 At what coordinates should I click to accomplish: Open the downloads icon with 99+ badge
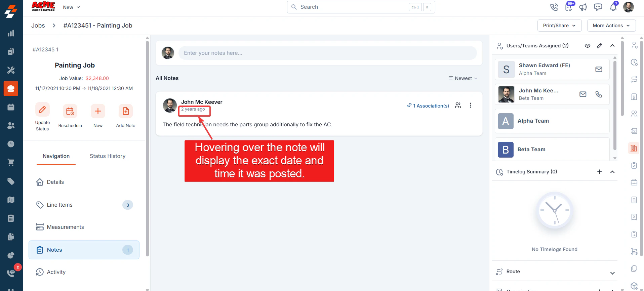pyautogui.click(x=569, y=7)
